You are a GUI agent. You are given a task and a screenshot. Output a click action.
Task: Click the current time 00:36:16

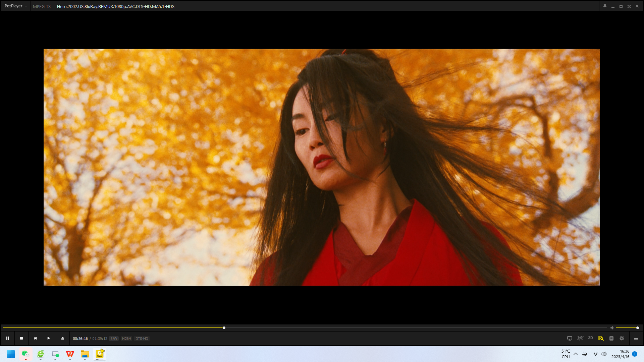[x=80, y=339]
